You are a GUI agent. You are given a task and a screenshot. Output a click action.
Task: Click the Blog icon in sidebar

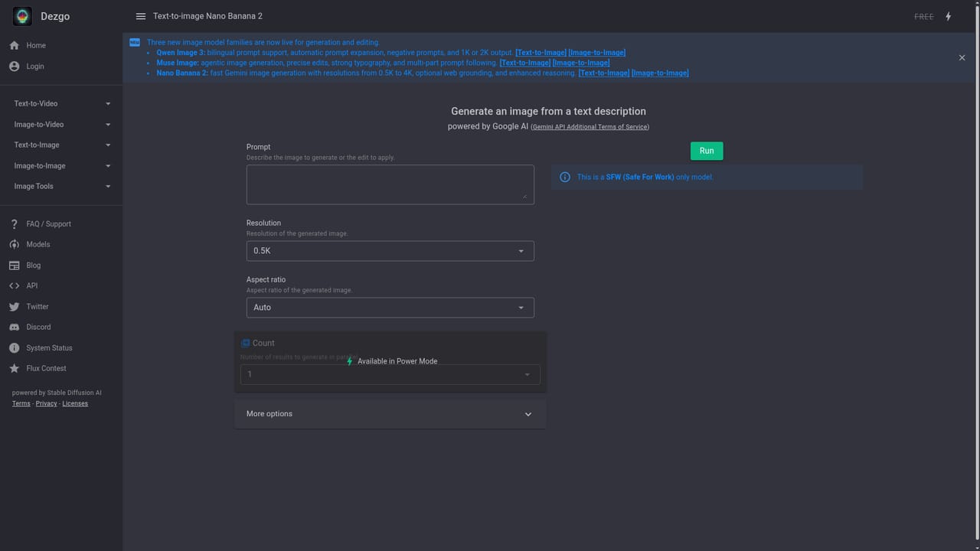pyautogui.click(x=14, y=266)
